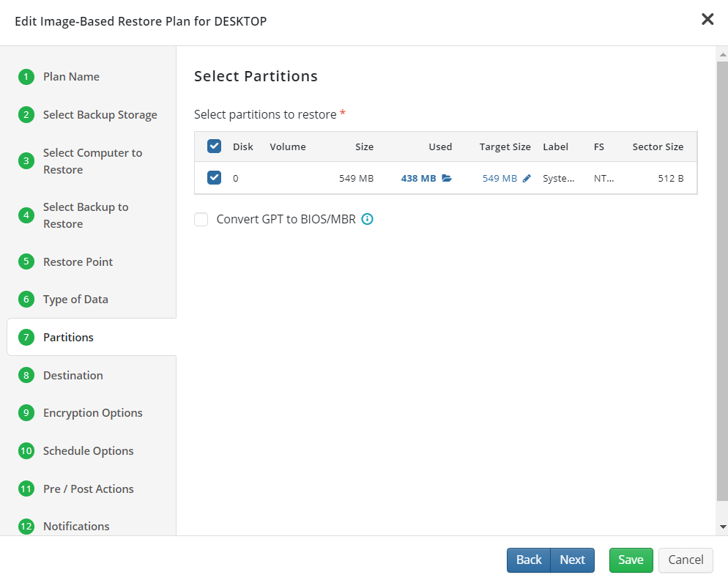This screenshot has width=728, height=583.
Task: Click the info icon beside Convert GPT option
Action: pyautogui.click(x=367, y=219)
